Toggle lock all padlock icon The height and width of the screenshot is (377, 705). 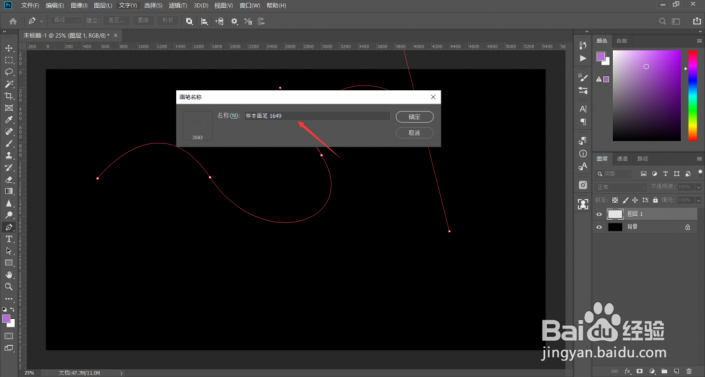pos(655,200)
